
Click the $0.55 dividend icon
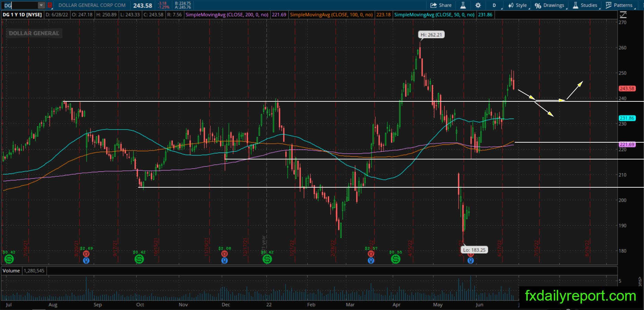tap(396, 259)
